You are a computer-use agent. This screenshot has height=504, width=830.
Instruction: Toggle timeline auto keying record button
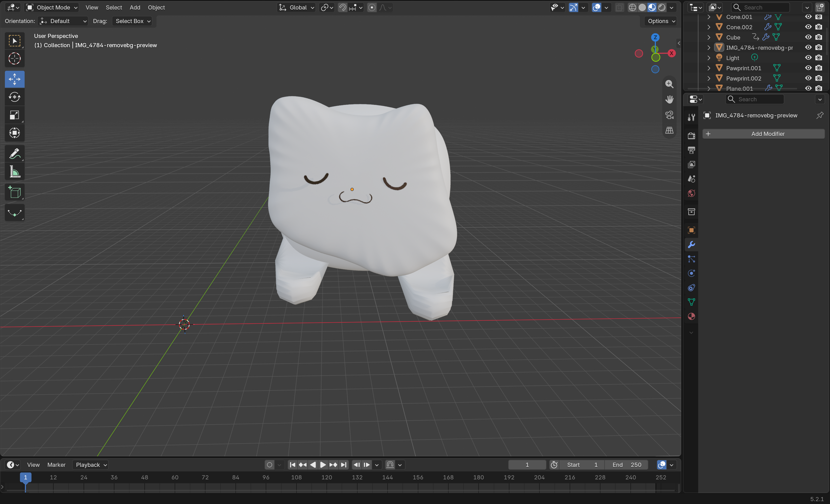coord(270,465)
